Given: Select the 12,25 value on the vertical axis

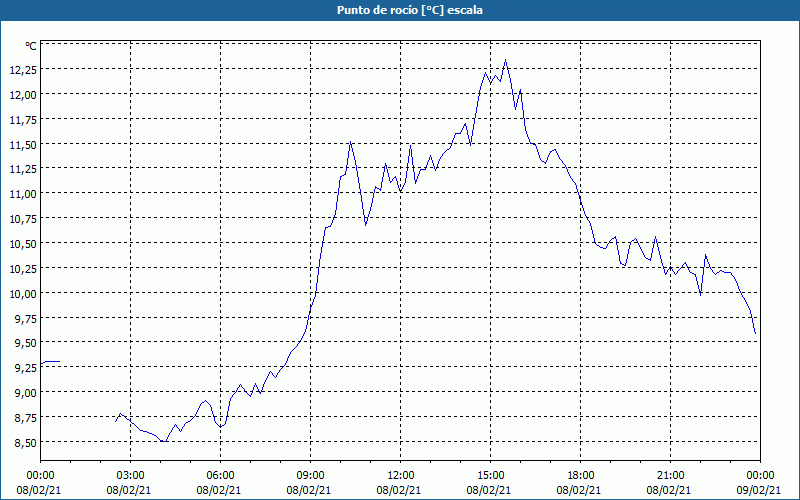Looking at the screenshot, I should pos(23,71).
